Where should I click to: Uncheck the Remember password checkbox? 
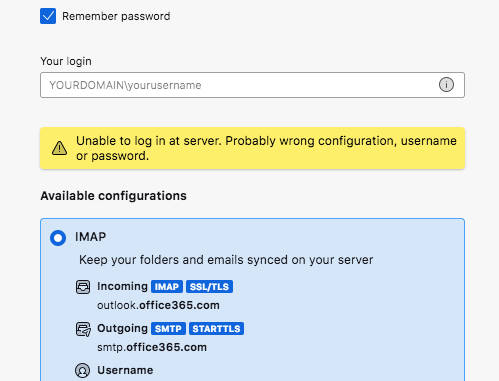[x=48, y=16]
